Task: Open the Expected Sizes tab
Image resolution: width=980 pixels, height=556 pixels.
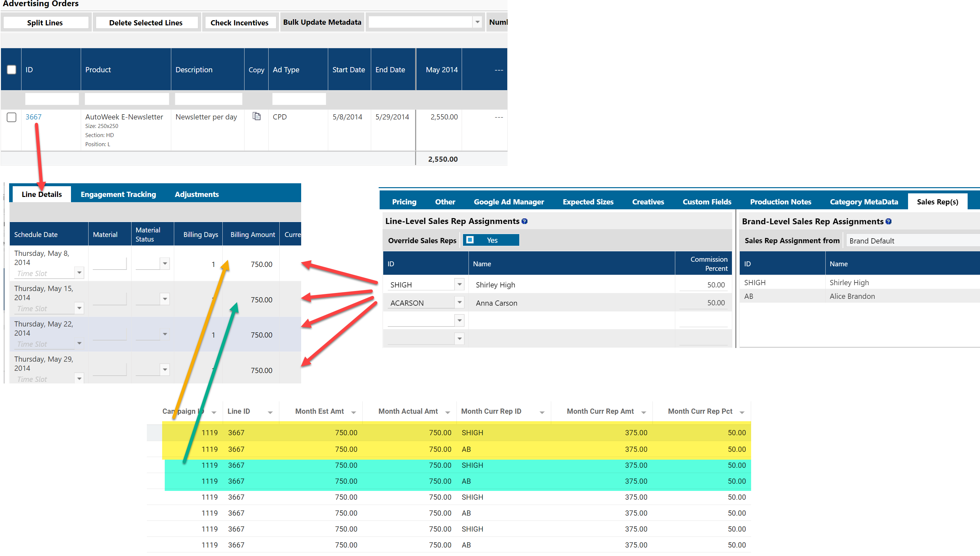Action: 588,202
